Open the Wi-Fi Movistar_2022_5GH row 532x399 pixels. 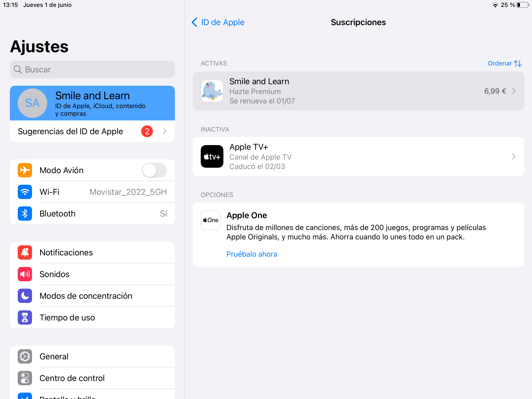(92, 192)
